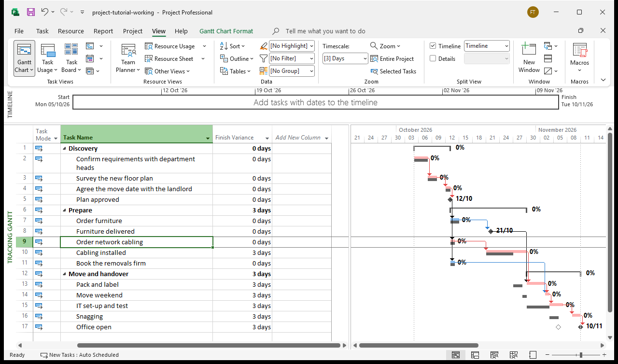Image resolution: width=618 pixels, height=364 pixels.
Task: Switch to Team Planner view in status bar
Action: (x=494, y=355)
